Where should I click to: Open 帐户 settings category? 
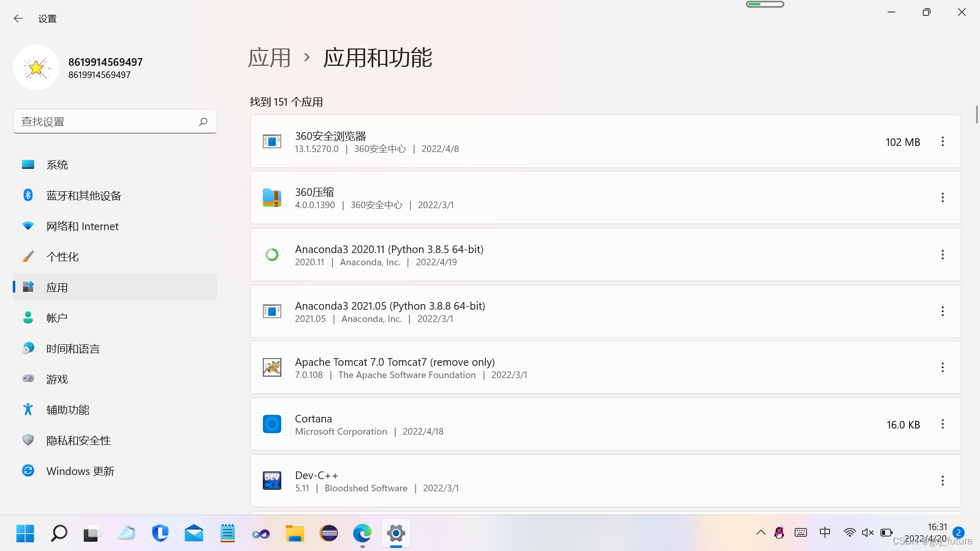115,318
